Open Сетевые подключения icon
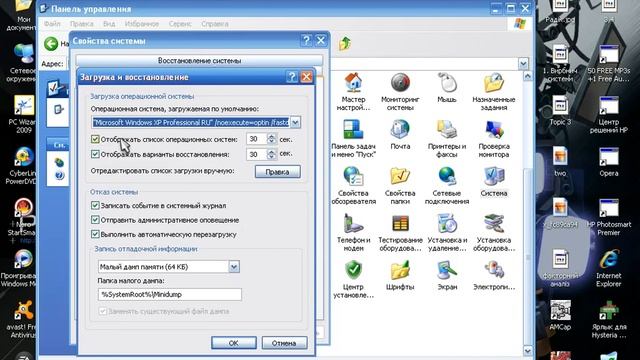The image size is (640, 360). click(x=447, y=177)
